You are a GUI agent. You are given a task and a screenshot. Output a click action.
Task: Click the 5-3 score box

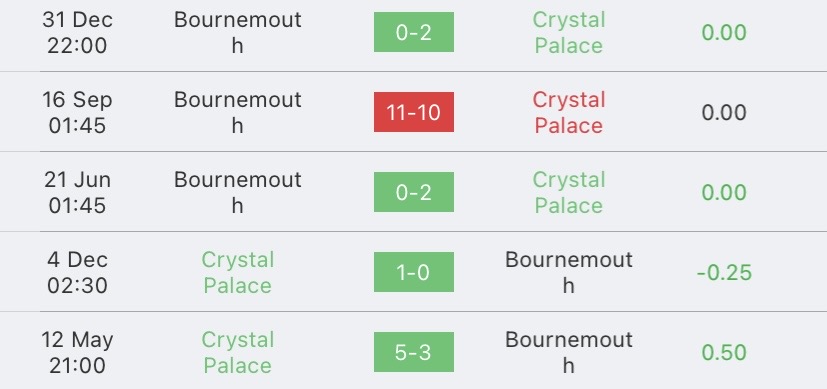[414, 352]
